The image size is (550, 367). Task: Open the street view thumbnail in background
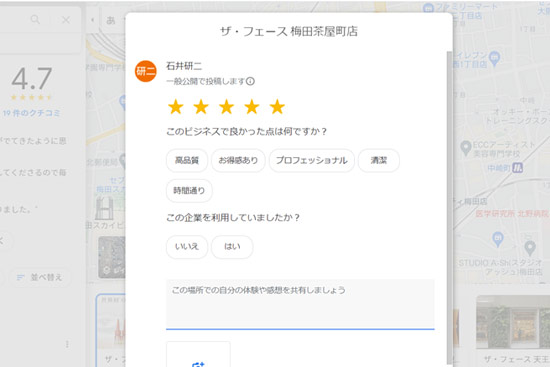pyautogui.click(x=112, y=257)
